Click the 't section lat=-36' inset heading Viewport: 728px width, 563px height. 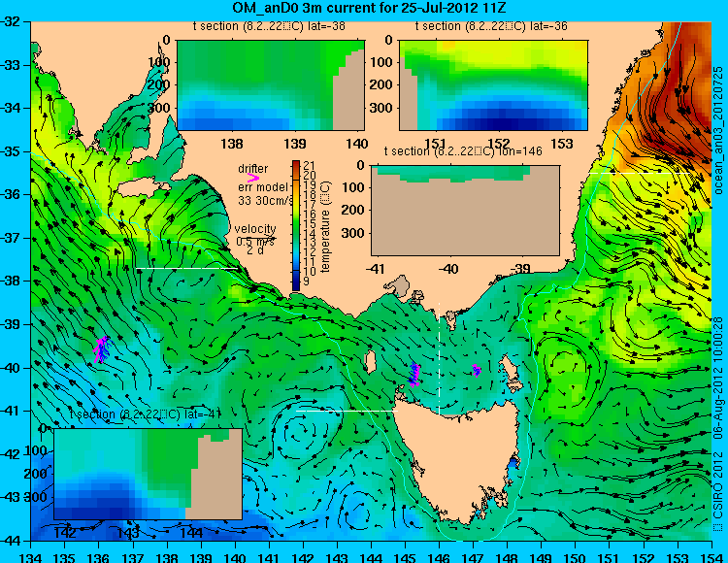491,26
